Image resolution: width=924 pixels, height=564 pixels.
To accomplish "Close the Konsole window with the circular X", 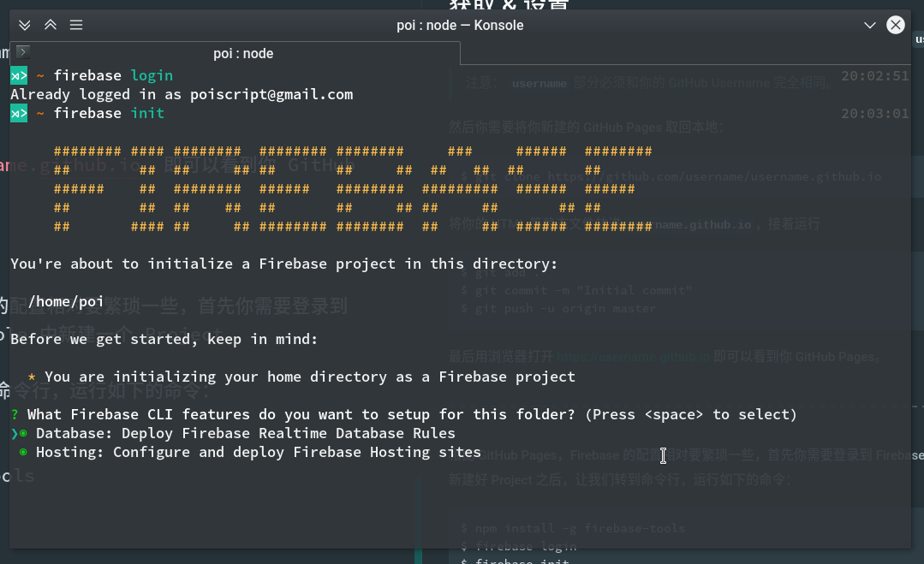I will tap(896, 25).
